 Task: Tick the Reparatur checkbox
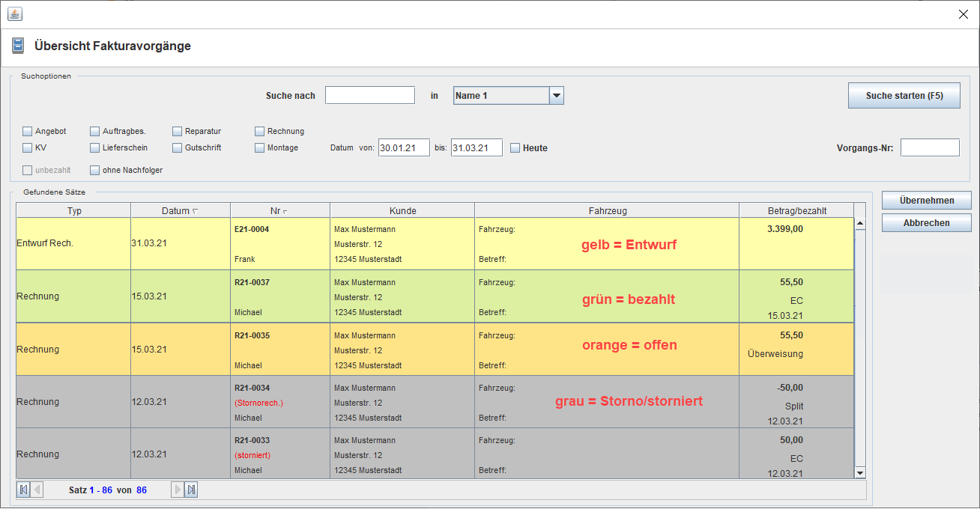(x=178, y=131)
